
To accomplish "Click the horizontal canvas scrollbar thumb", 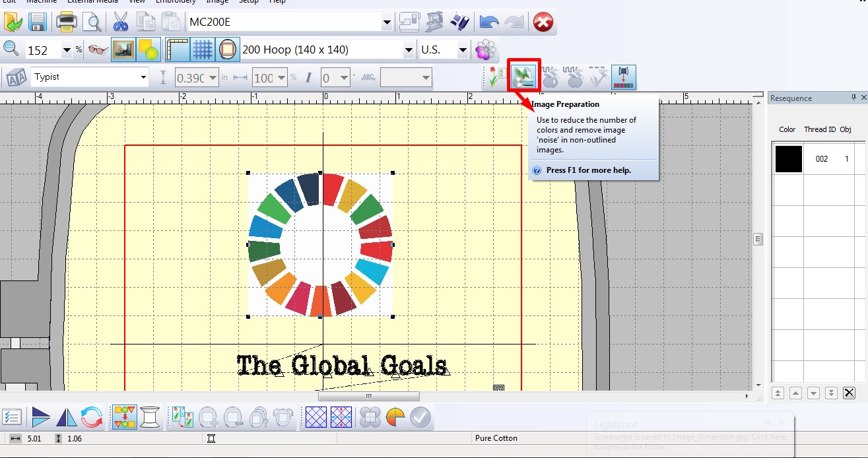I will (368, 396).
